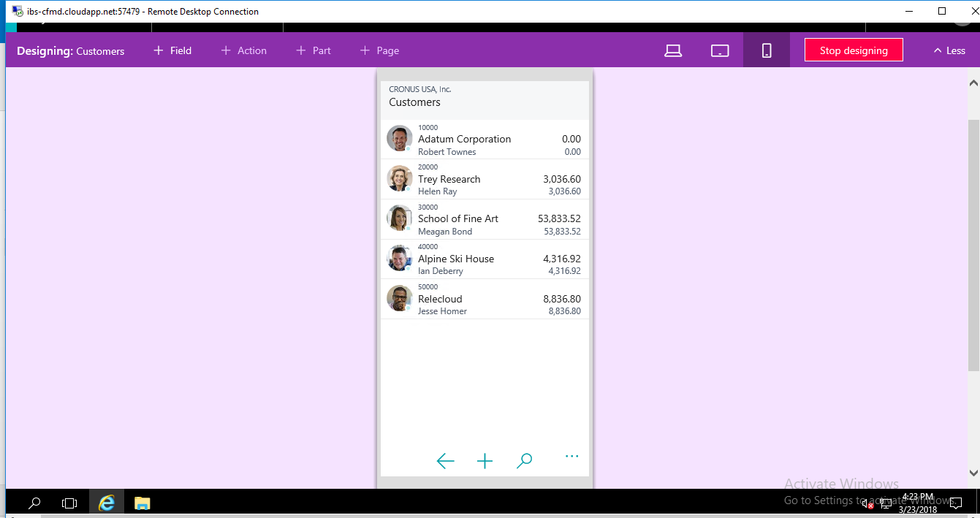Viewport: 980px width, 518px height.
Task: Tap the plus icon to add customer
Action: [485, 460]
